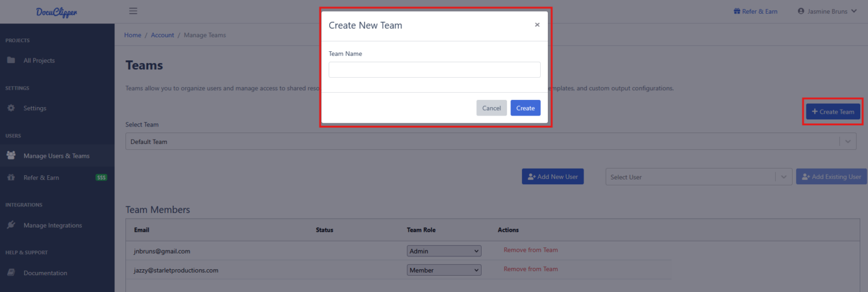This screenshot has height=292, width=868.
Task: Open the Jasmine Bruns account menu
Action: coord(827,11)
